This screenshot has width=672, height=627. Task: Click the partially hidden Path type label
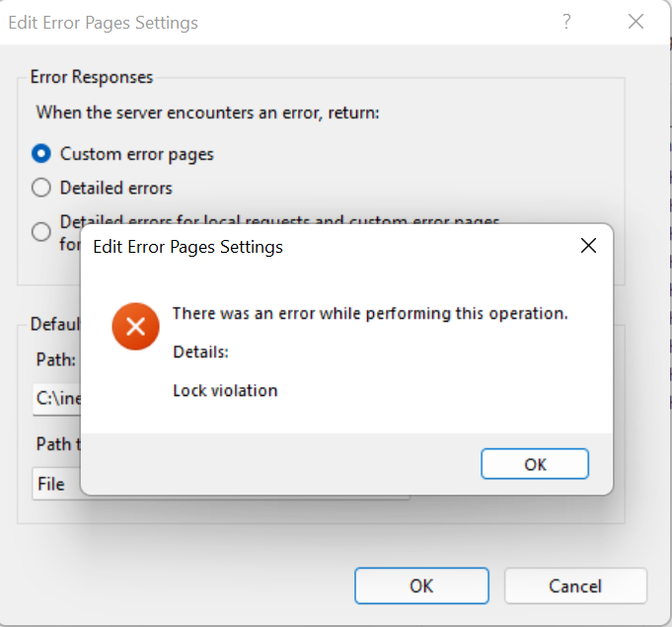tap(54, 444)
